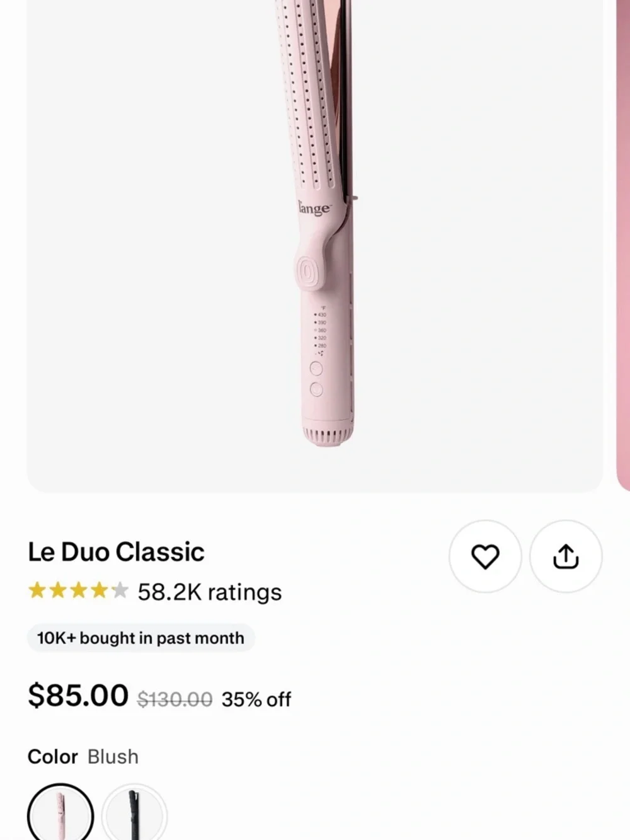Screen dimensions: 630x840
Task: Select the Blush color swatch
Action: tap(60, 814)
